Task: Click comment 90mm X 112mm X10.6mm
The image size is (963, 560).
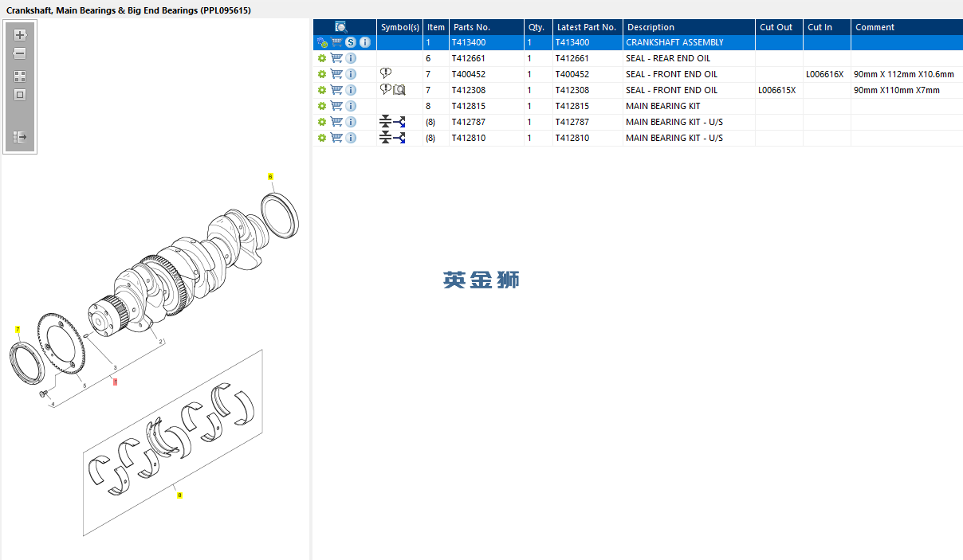Action: click(904, 74)
